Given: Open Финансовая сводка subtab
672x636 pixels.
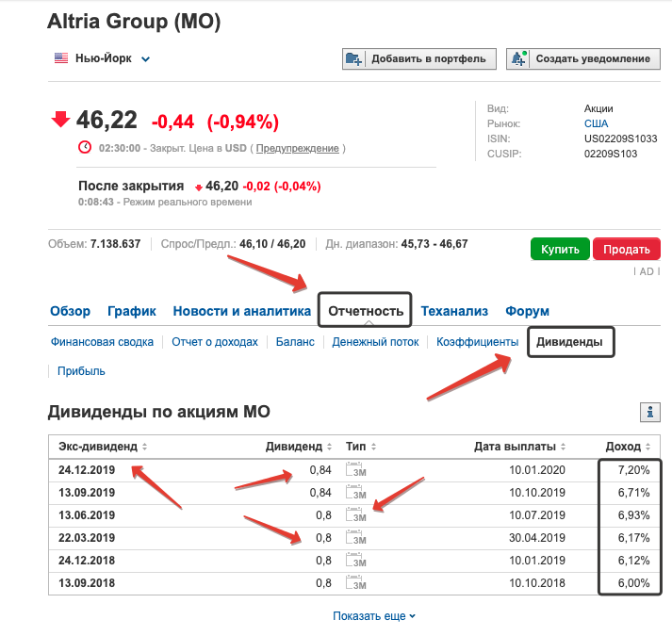Looking at the screenshot, I should [102, 342].
